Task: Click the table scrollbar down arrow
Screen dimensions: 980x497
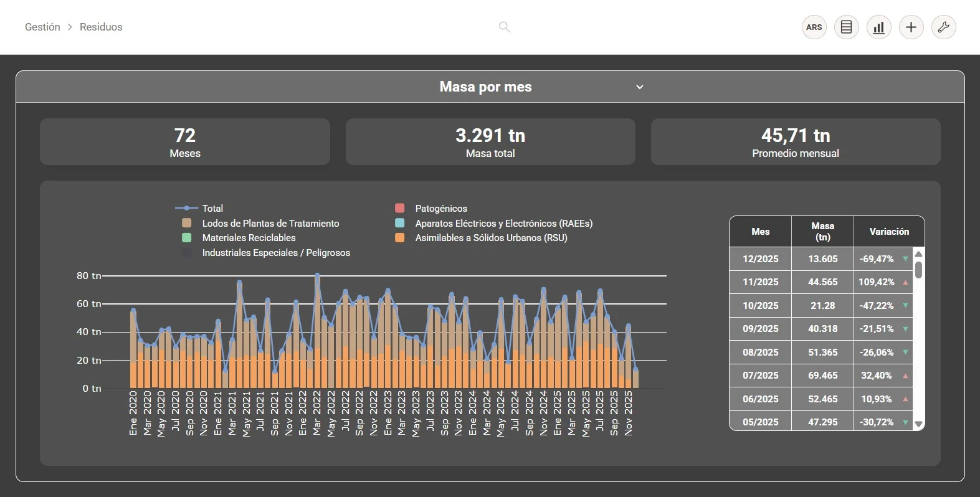Action: (x=918, y=424)
